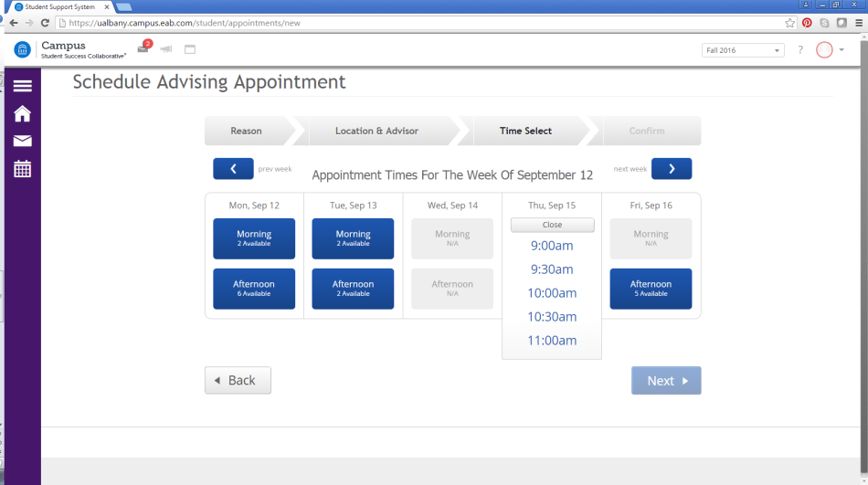Click the Next button
Image resolution: width=868 pixels, height=485 pixels.
(x=666, y=381)
